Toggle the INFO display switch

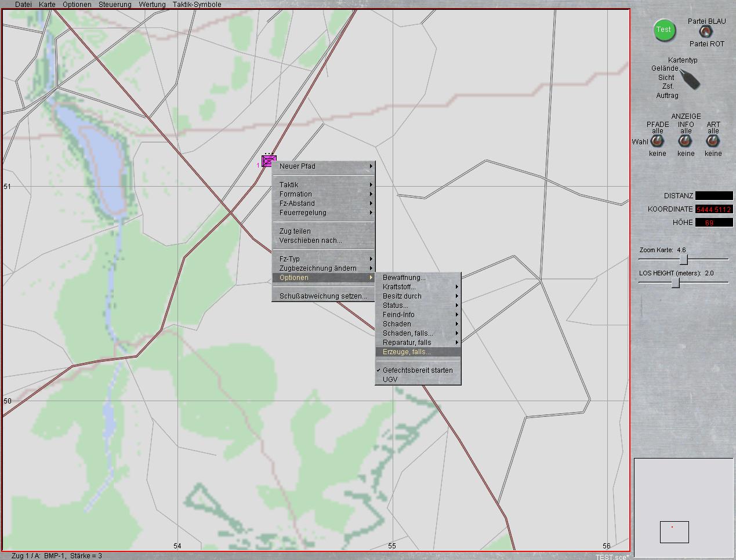point(686,141)
